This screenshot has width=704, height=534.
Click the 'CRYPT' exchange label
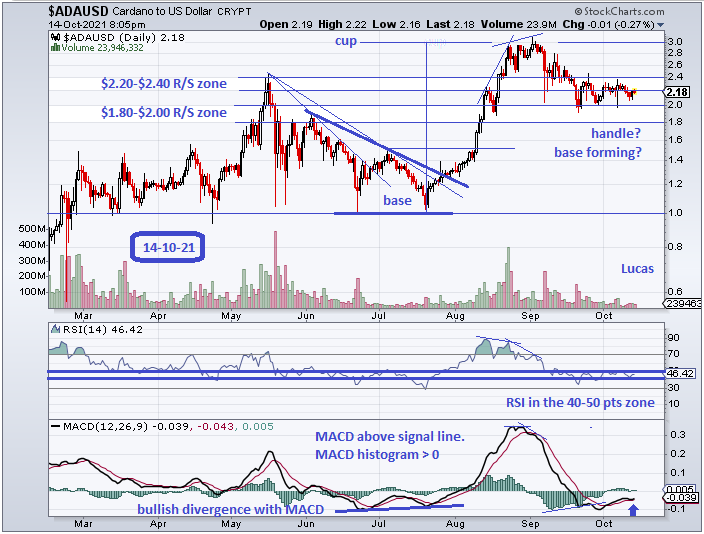234,12
